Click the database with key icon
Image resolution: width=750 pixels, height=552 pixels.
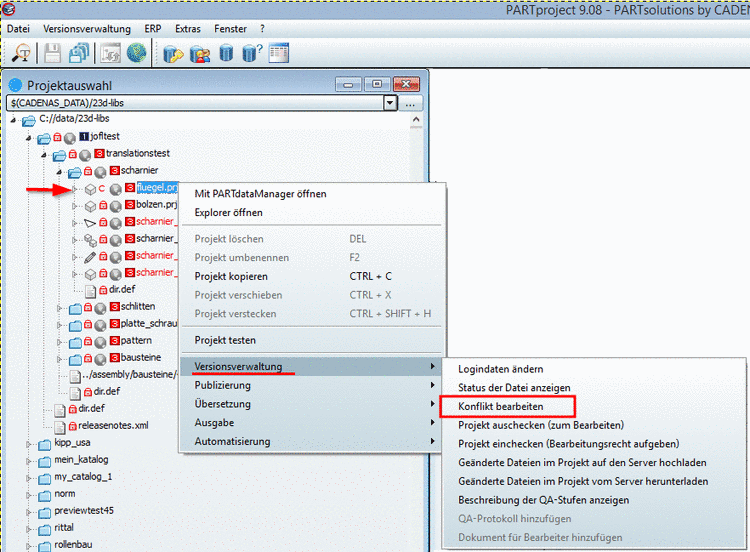tap(173, 54)
